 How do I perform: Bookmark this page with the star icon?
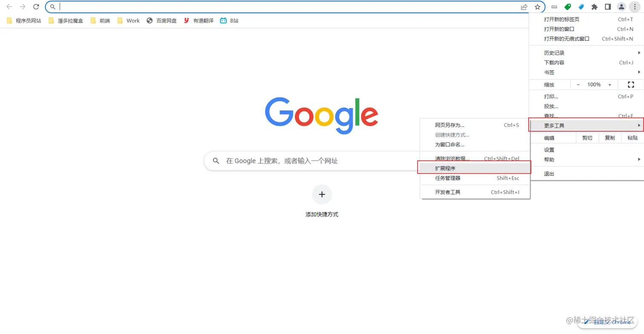pos(538,7)
